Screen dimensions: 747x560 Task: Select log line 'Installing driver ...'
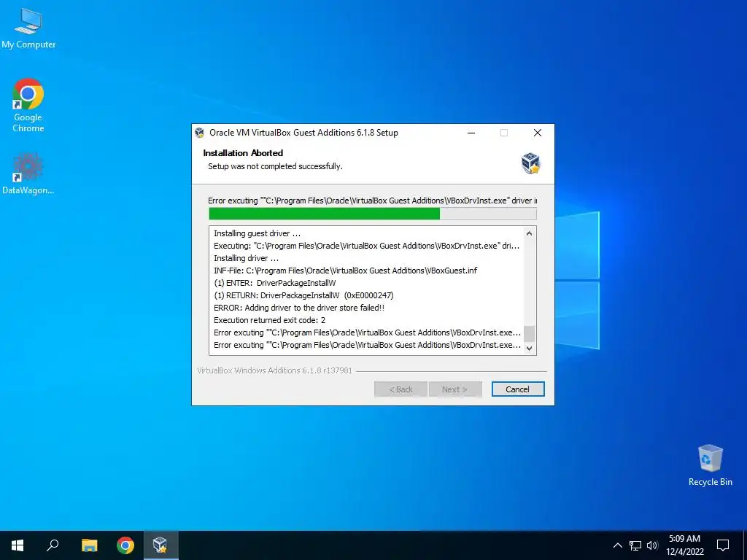click(247, 258)
